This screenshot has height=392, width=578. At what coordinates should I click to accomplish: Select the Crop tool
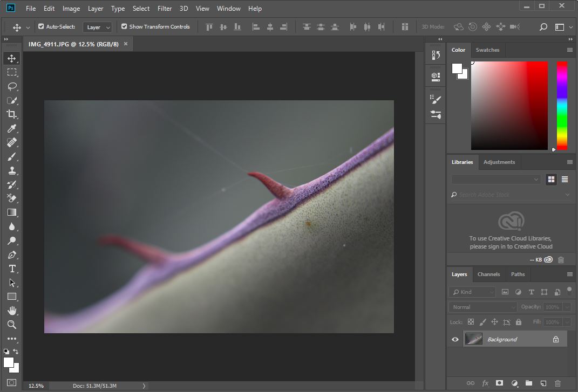click(12, 114)
